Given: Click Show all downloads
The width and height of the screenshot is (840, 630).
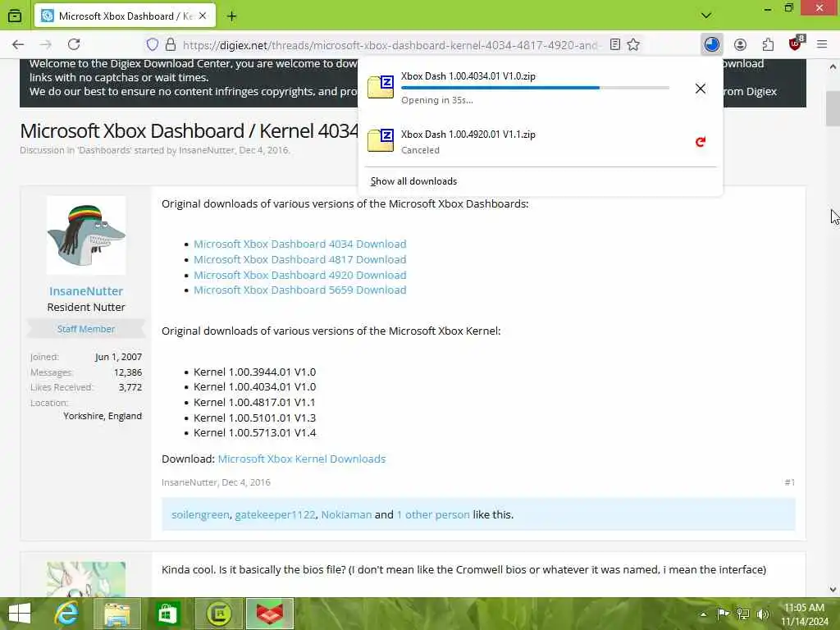Looking at the screenshot, I should click(413, 181).
